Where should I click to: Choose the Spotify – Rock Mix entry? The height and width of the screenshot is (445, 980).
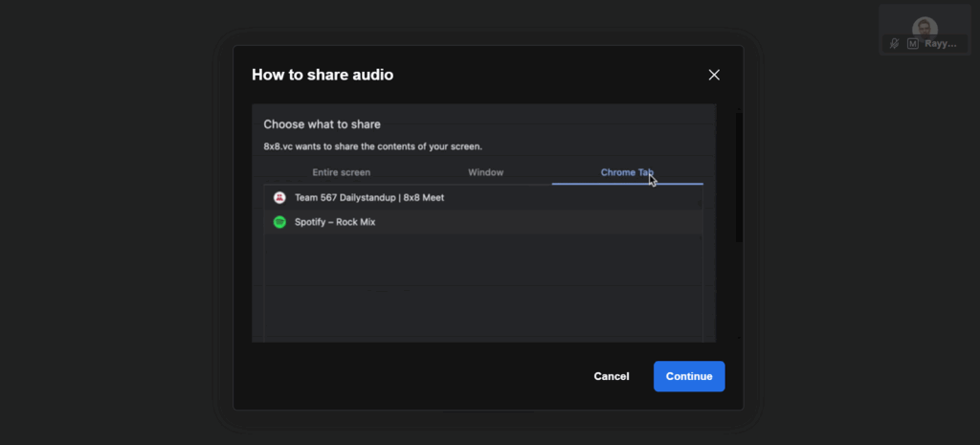(x=334, y=221)
